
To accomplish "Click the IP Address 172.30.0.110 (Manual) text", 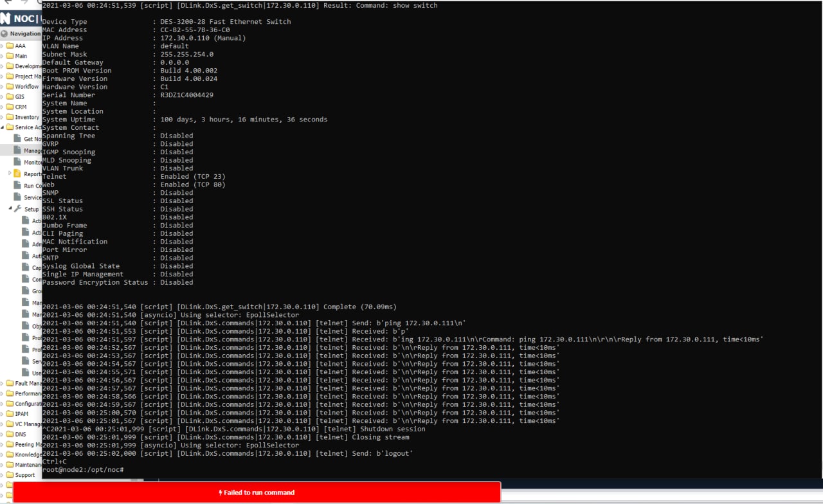I will (x=203, y=38).
